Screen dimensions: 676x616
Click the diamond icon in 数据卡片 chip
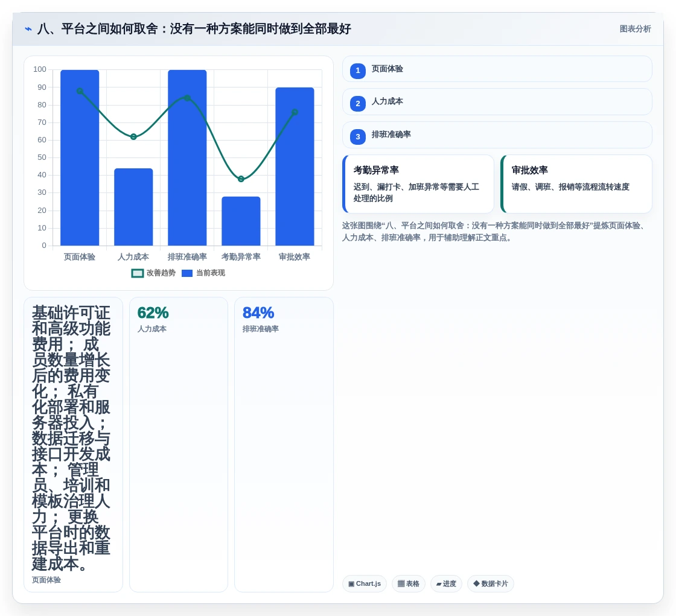click(476, 583)
